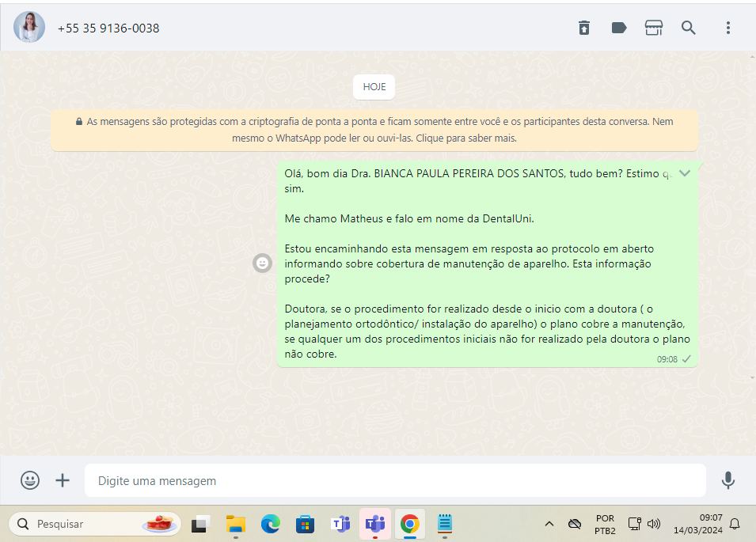This screenshot has width=756, height=542.
Task: Open network settings tray icon
Action: click(635, 524)
